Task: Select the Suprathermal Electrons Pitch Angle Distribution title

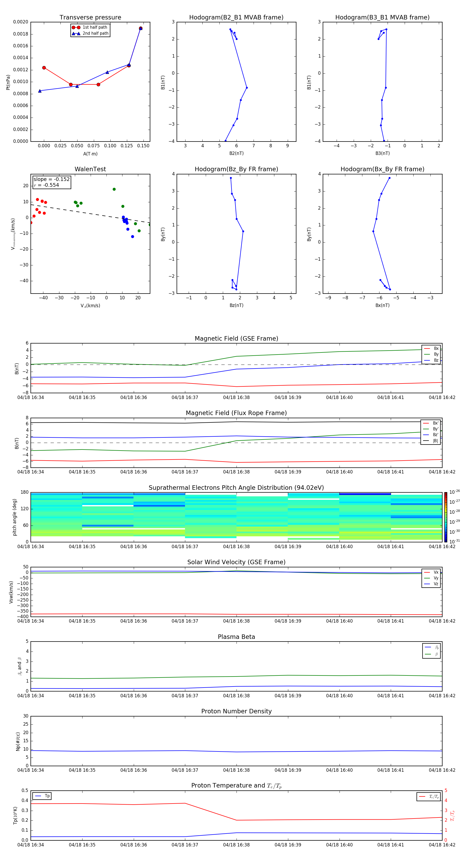Action: pos(236,488)
